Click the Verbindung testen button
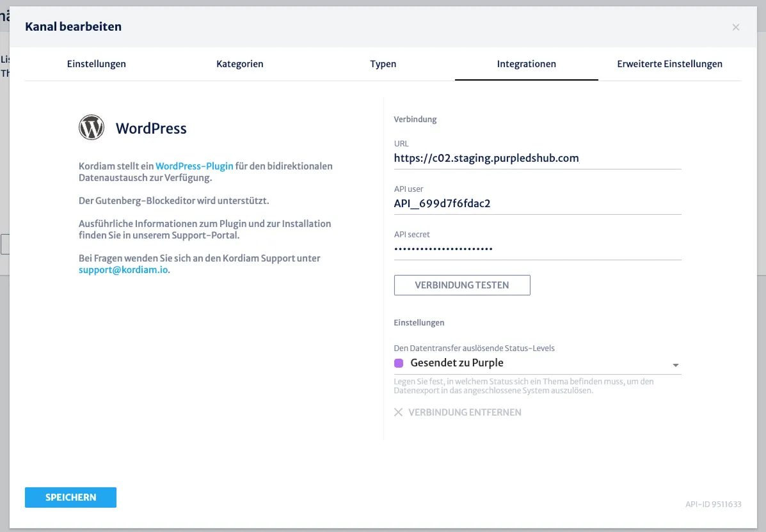Viewport: 766px width, 532px height. [461, 285]
